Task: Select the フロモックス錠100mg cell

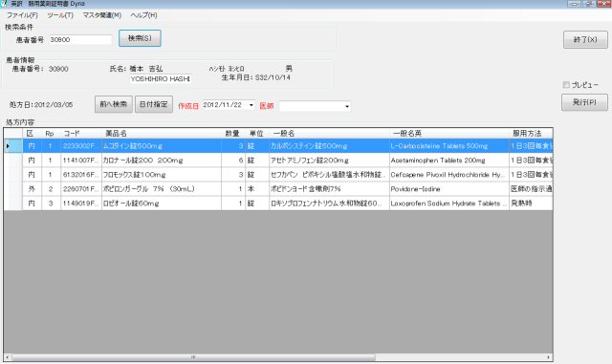Action: [162, 175]
